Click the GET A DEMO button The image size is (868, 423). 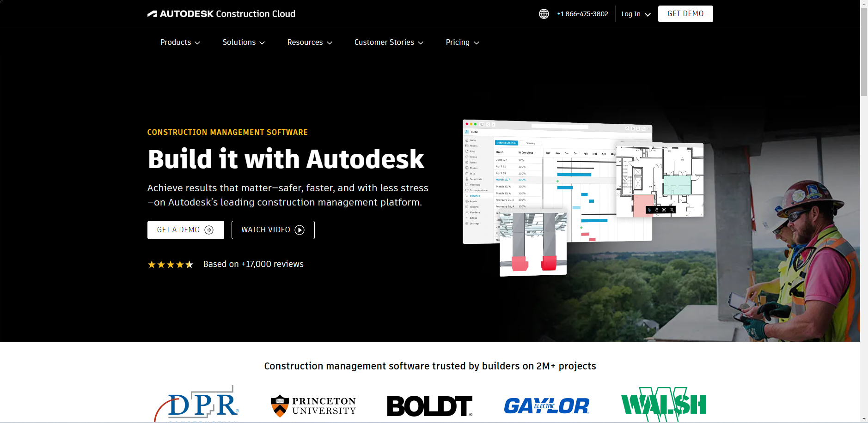point(186,230)
